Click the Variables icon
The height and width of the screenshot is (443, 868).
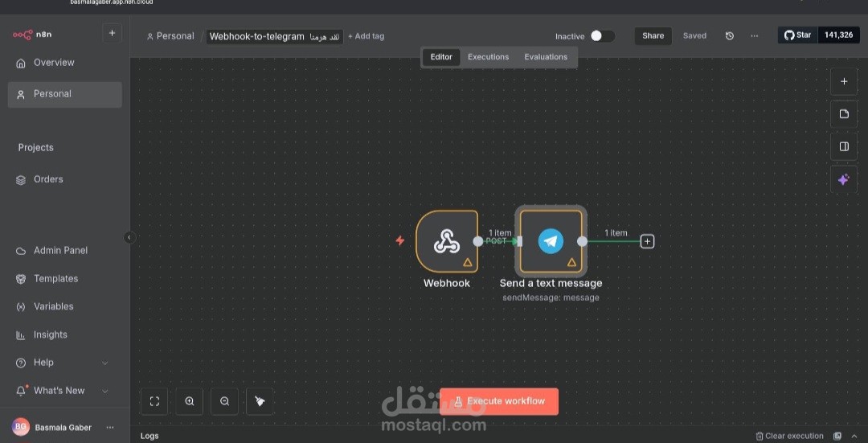21,307
